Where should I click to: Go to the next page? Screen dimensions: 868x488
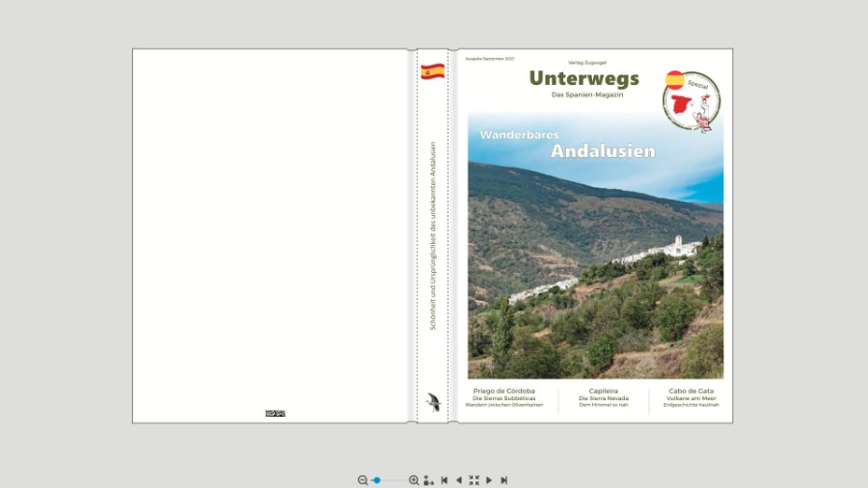(x=489, y=480)
